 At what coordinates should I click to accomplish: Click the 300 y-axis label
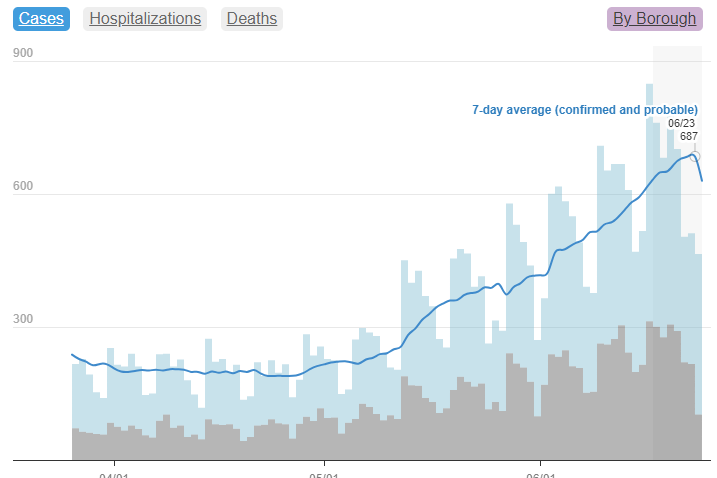tap(24, 320)
